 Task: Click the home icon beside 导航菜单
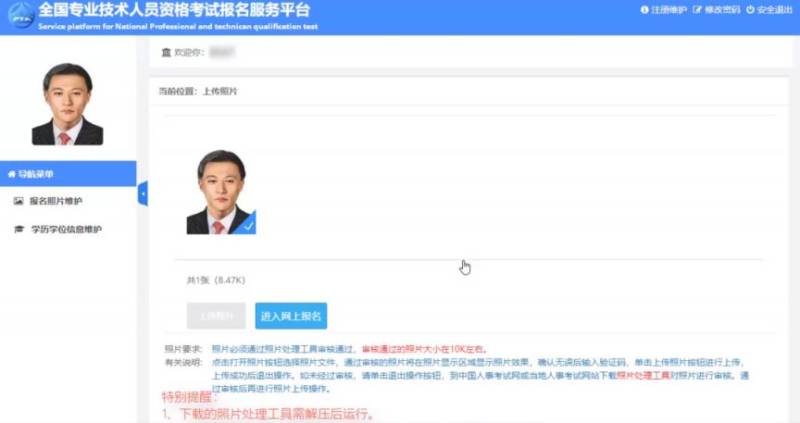[x=12, y=173]
